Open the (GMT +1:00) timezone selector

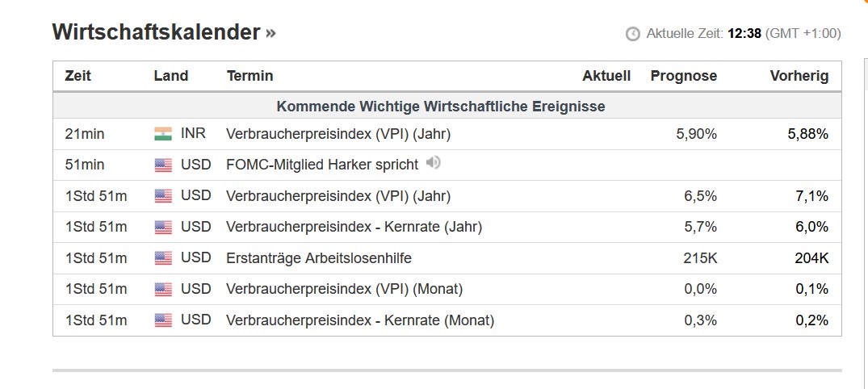point(803,34)
